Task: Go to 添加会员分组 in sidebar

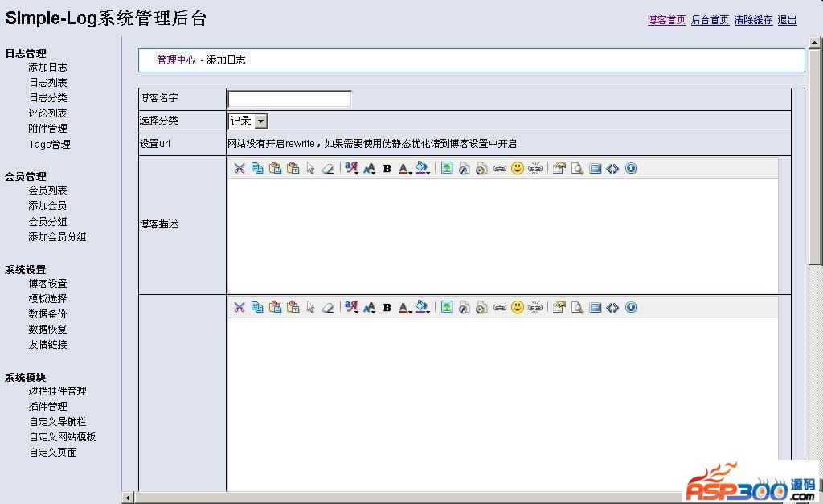Action: tap(57, 237)
